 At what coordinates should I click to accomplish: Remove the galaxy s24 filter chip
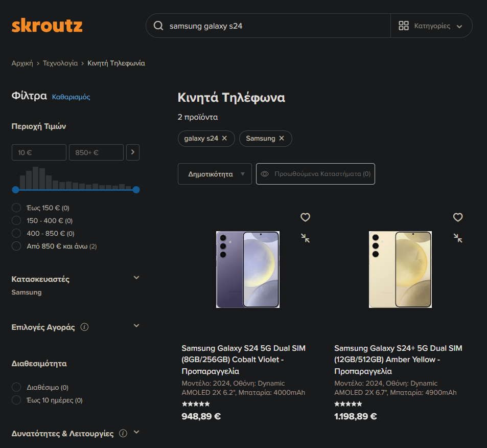coord(224,138)
